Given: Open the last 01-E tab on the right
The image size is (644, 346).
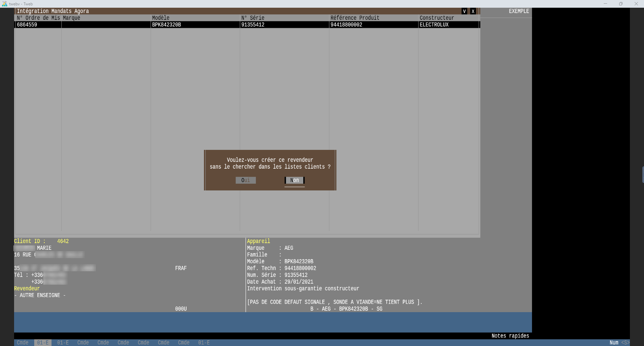Looking at the screenshot, I should [204, 343].
